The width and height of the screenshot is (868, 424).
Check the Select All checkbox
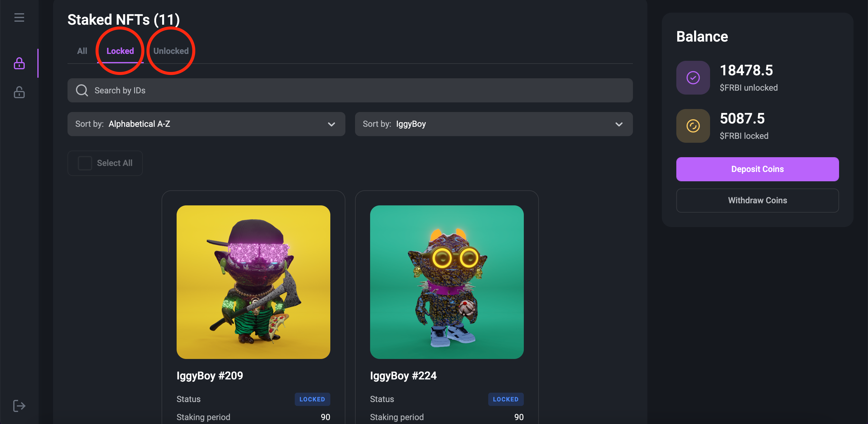85,163
